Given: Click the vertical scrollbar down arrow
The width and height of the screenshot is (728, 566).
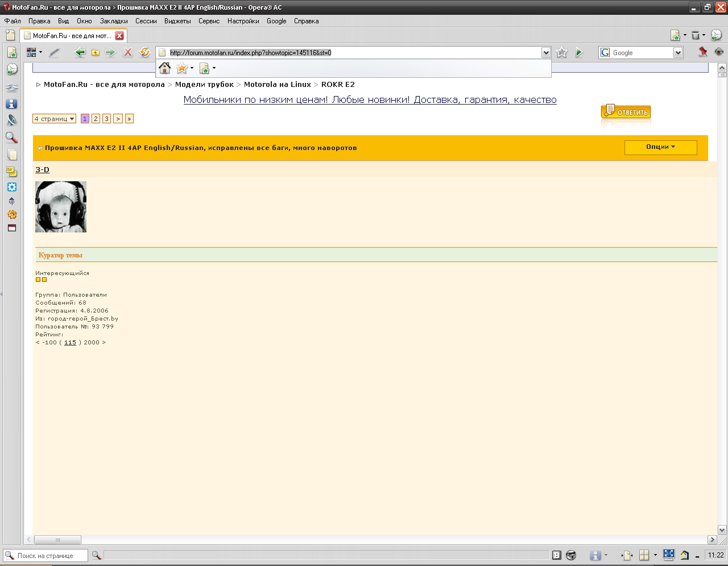Looking at the screenshot, I should (x=722, y=530).
